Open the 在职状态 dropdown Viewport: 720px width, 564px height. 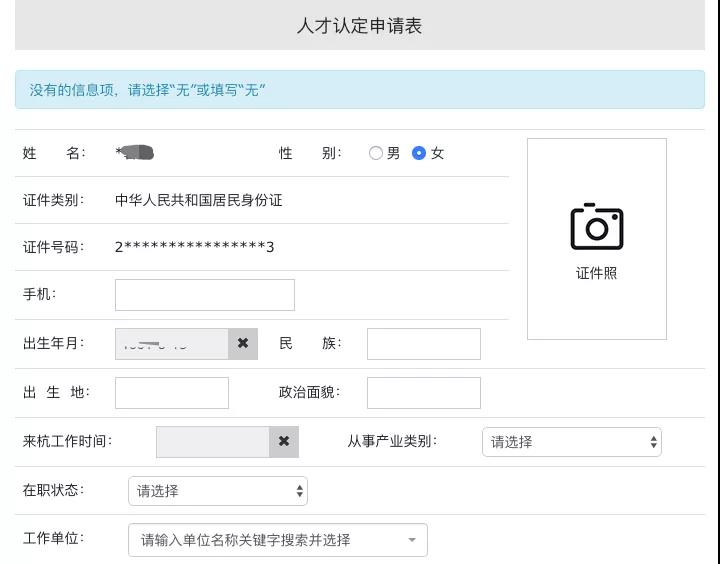coord(218,491)
